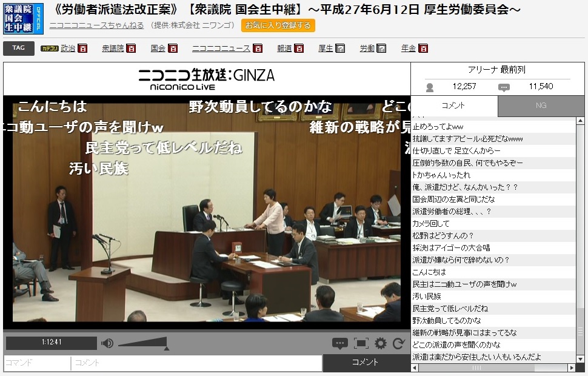Select comment こんにちは in list
588x376 pixels.
(493, 272)
